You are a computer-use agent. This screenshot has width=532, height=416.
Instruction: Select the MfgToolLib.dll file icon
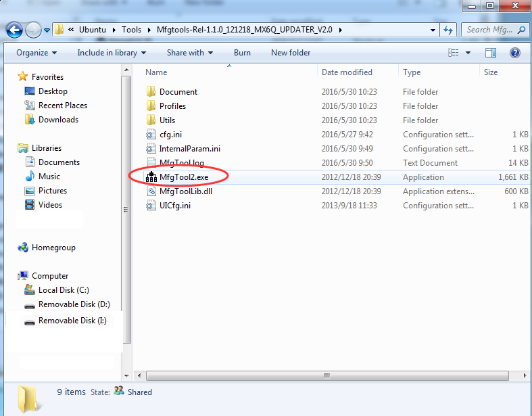[151, 191]
